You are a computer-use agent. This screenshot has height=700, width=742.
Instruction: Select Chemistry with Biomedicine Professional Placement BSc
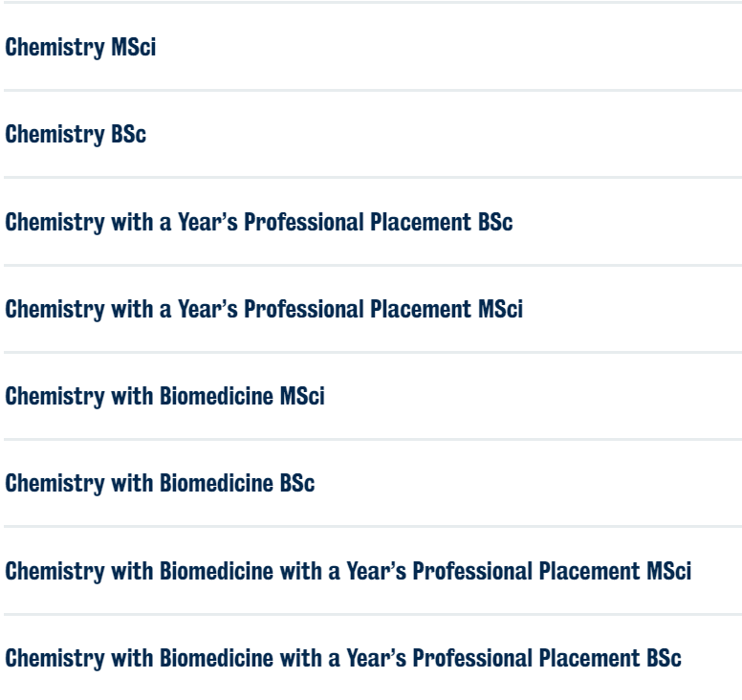pyautogui.click(x=343, y=658)
